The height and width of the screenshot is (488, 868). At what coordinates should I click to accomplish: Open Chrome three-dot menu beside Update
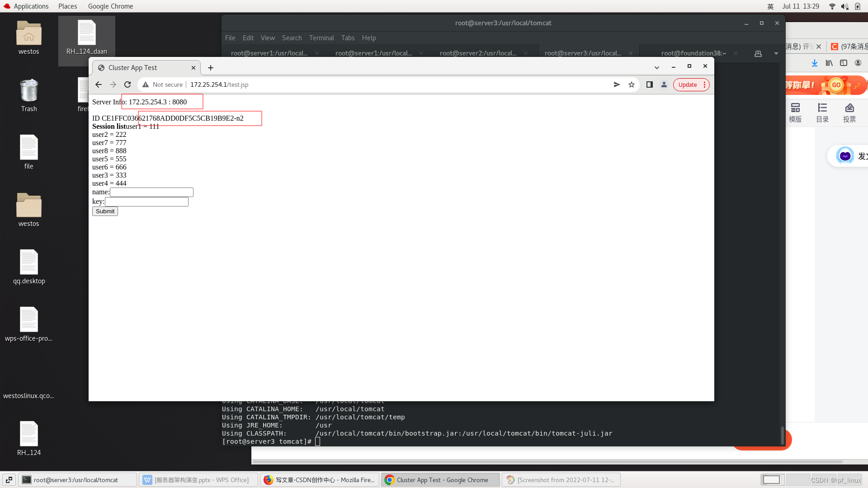tap(704, 84)
